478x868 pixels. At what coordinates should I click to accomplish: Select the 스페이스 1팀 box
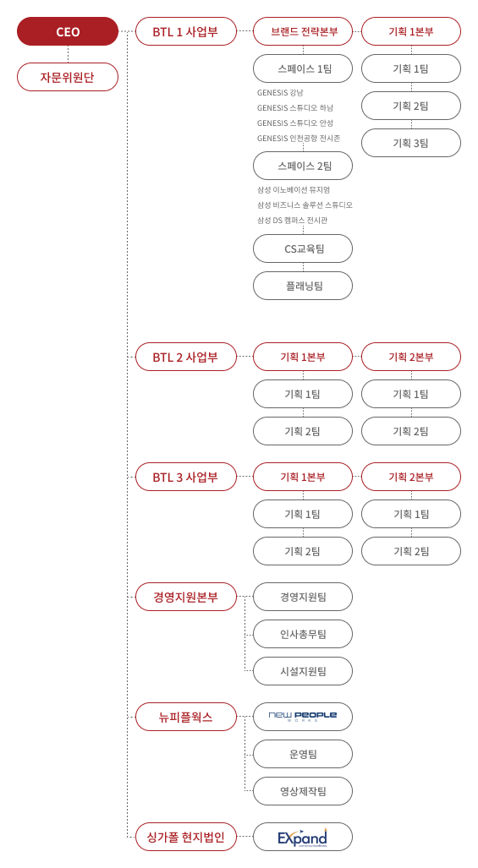pyautogui.click(x=302, y=68)
